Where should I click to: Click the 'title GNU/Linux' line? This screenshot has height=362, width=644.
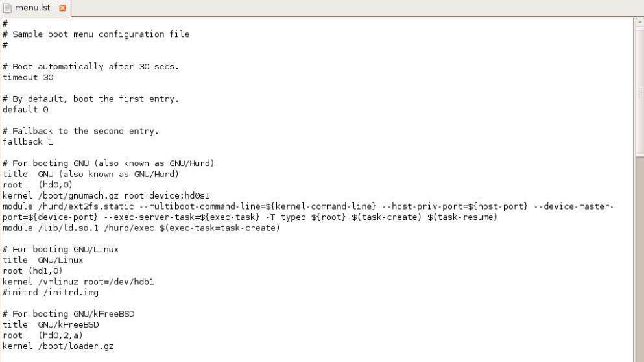click(x=43, y=260)
